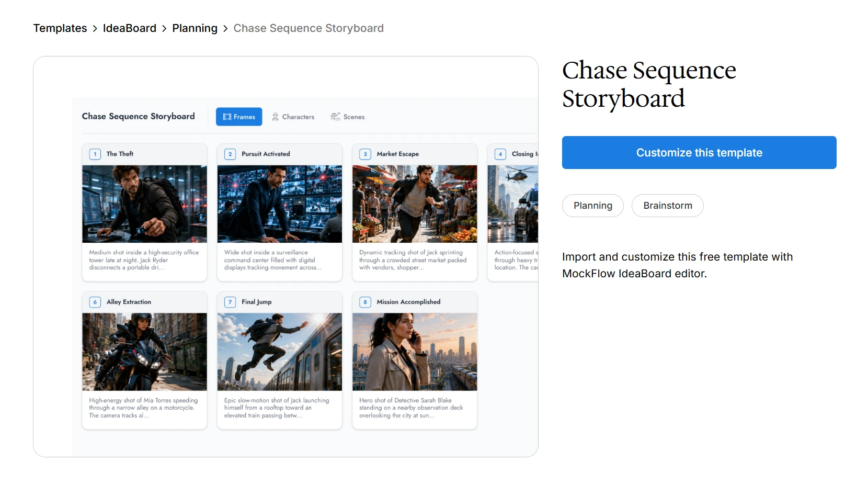Open the Closing In helicopter frame image
The width and height of the screenshot is (868, 484).
point(513,204)
